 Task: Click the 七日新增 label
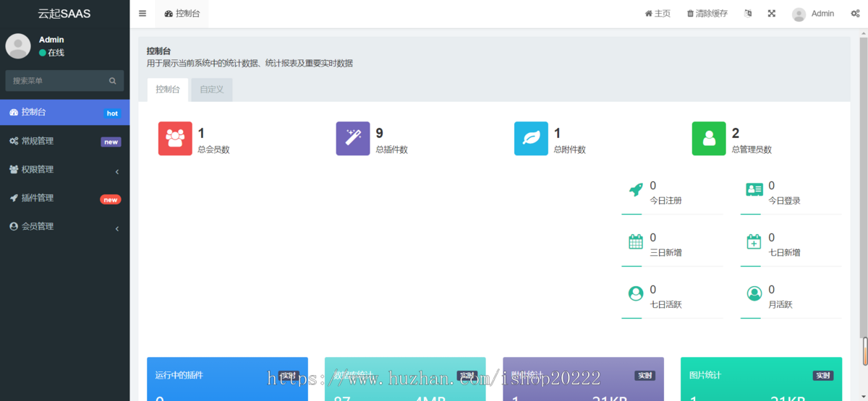(784, 253)
